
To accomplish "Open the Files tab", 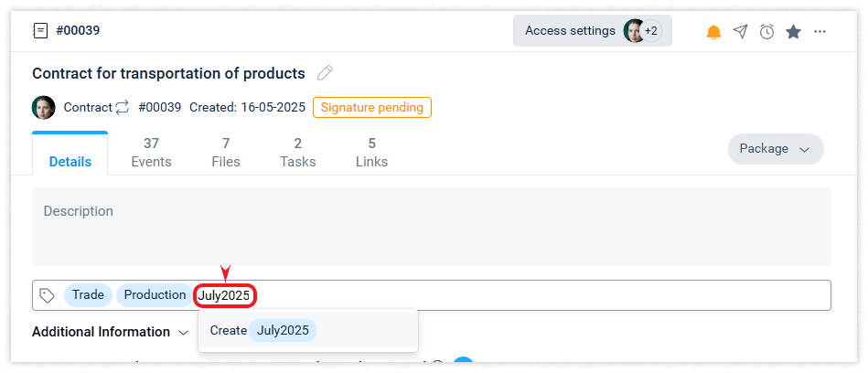I will pos(225,152).
